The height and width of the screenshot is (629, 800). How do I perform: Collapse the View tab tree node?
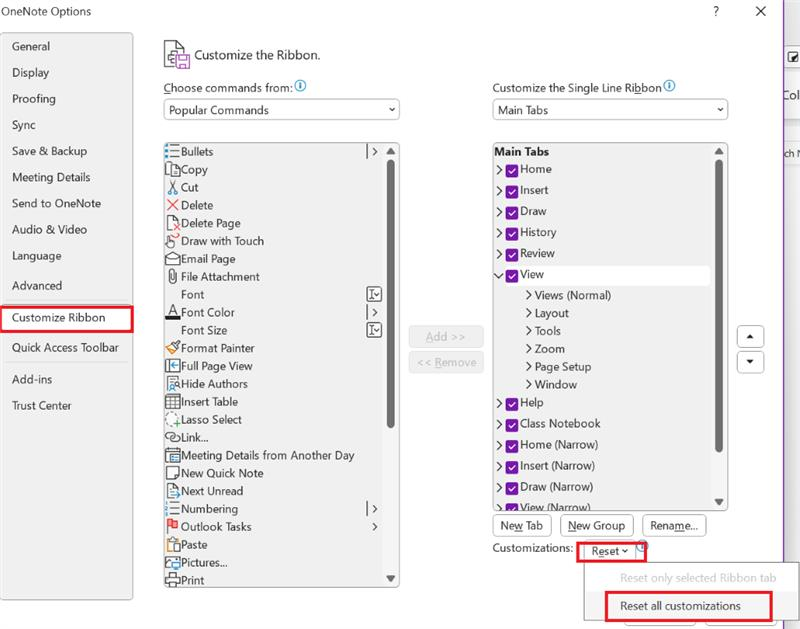[x=499, y=275]
